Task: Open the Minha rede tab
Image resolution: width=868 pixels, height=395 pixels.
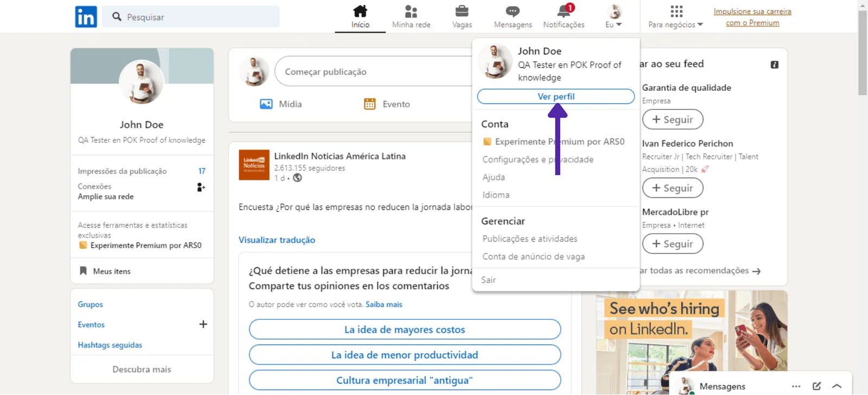Action: coord(411,17)
